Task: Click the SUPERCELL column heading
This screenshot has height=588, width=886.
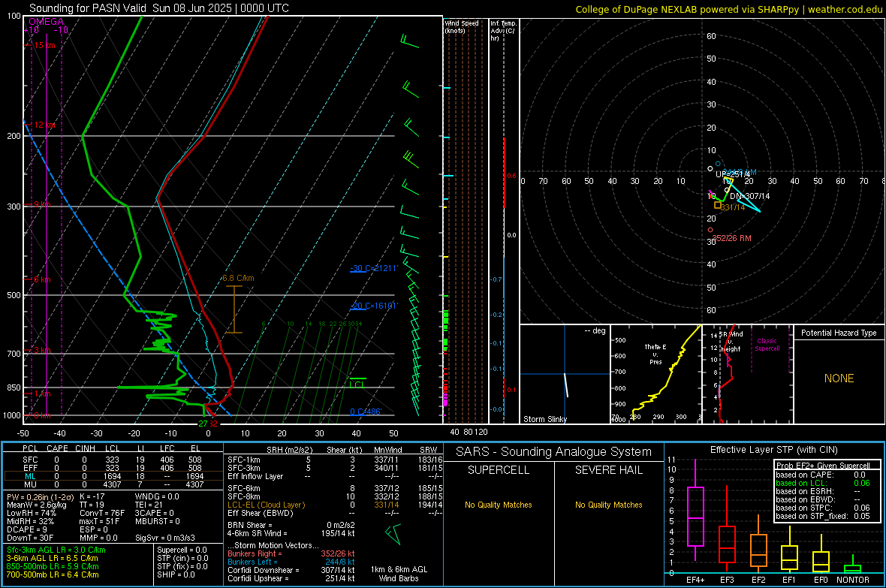Action: pyautogui.click(x=499, y=470)
